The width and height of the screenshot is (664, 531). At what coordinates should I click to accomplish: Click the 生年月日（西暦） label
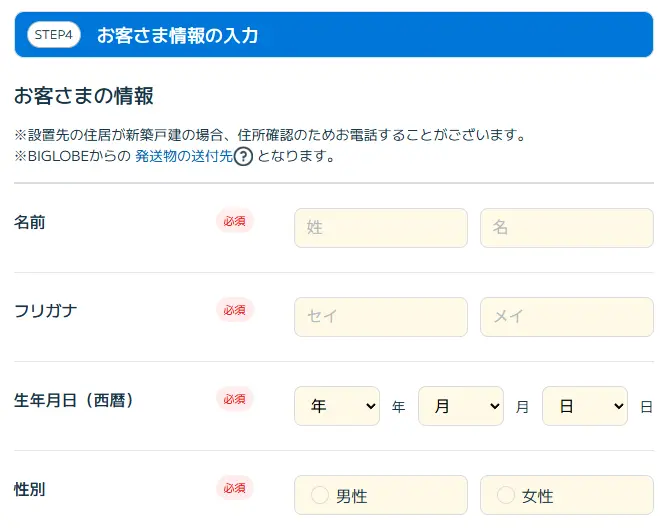point(74,400)
